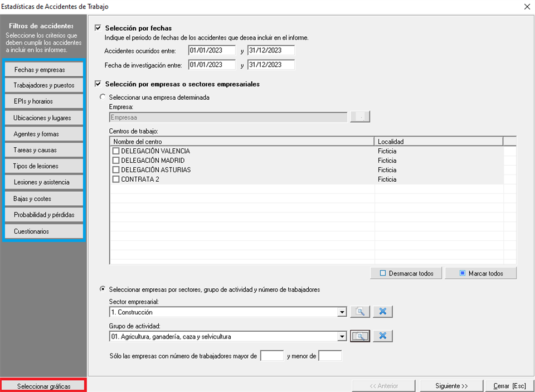The image size is (535, 392).
Task: Check the DELEGACIÓN VALENCIA work center
Action: [x=116, y=151]
